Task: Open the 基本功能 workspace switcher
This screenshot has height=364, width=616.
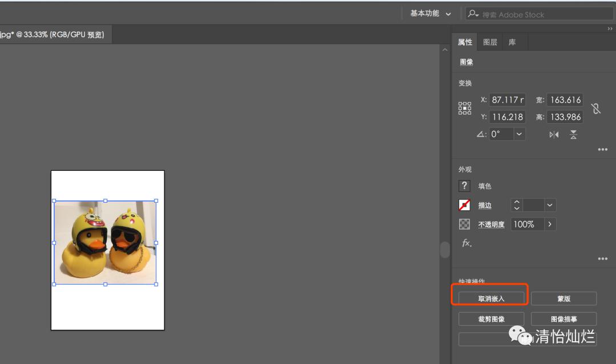Action: (x=431, y=14)
